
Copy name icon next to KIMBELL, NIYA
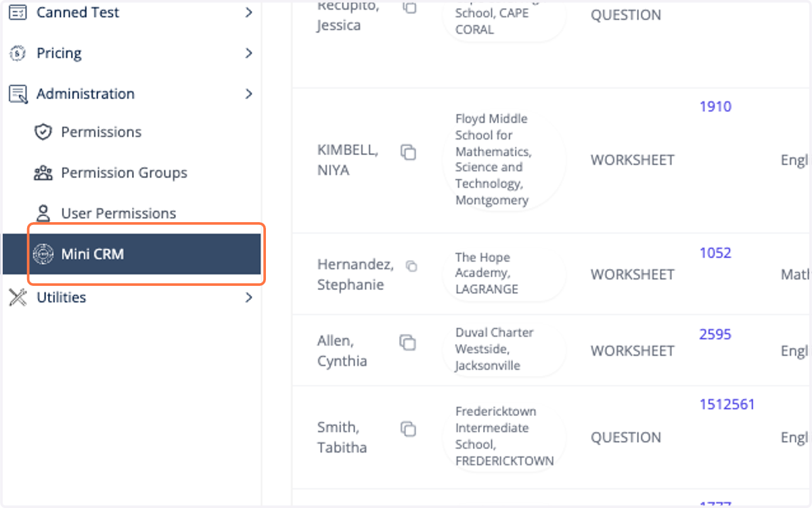408,152
